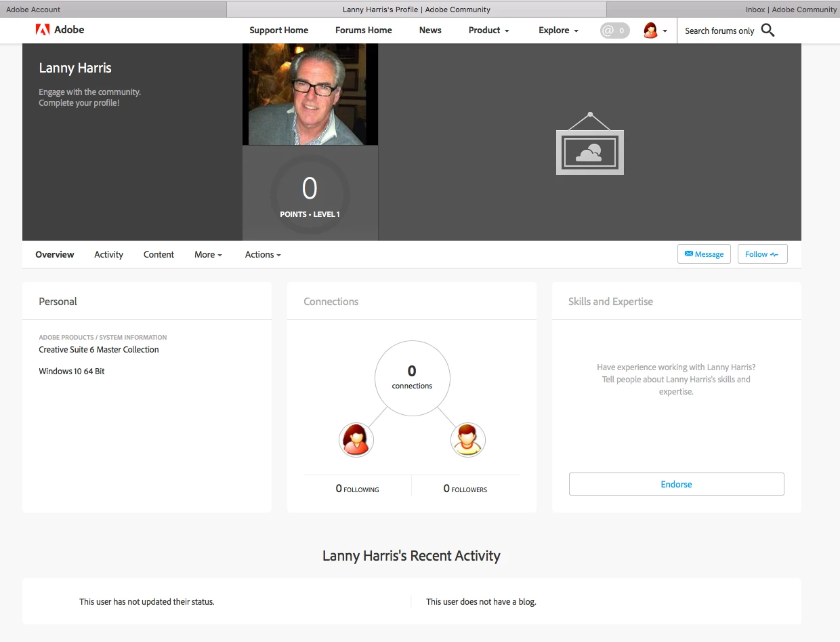Click 'This user has not updated their status'
The width and height of the screenshot is (840, 642).
click(147, 601)
